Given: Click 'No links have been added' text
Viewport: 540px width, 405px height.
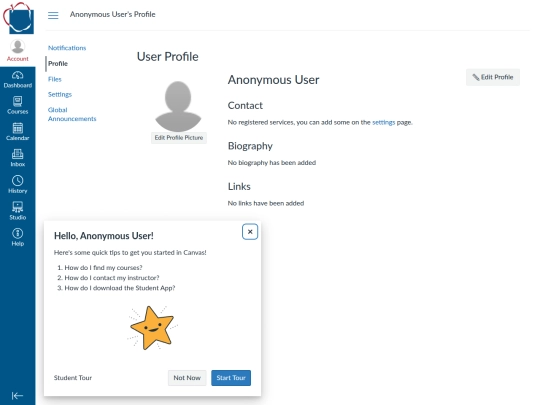Looking at the screenshot, I should coord(266,203).
